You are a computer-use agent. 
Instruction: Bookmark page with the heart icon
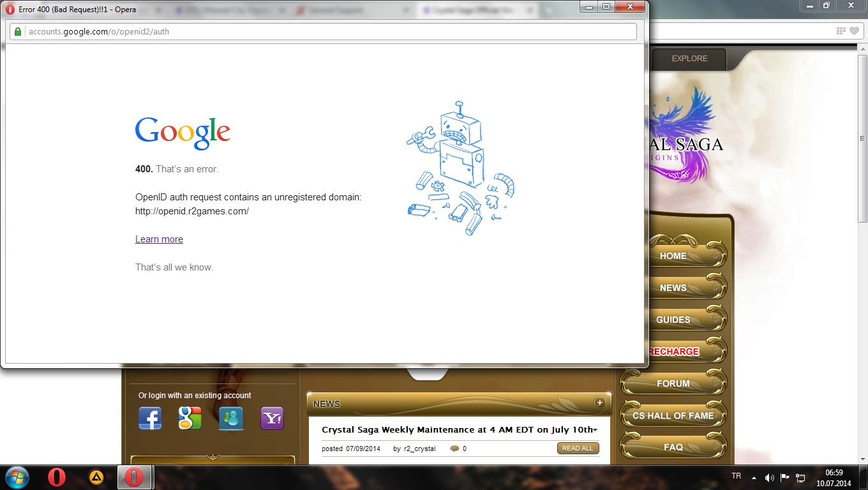point(854,31)
